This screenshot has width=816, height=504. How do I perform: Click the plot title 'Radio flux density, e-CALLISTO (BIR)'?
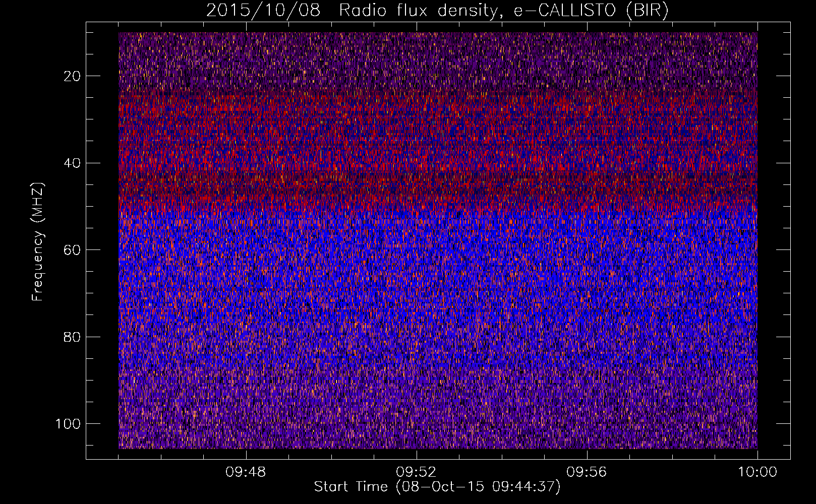[504, 11]
